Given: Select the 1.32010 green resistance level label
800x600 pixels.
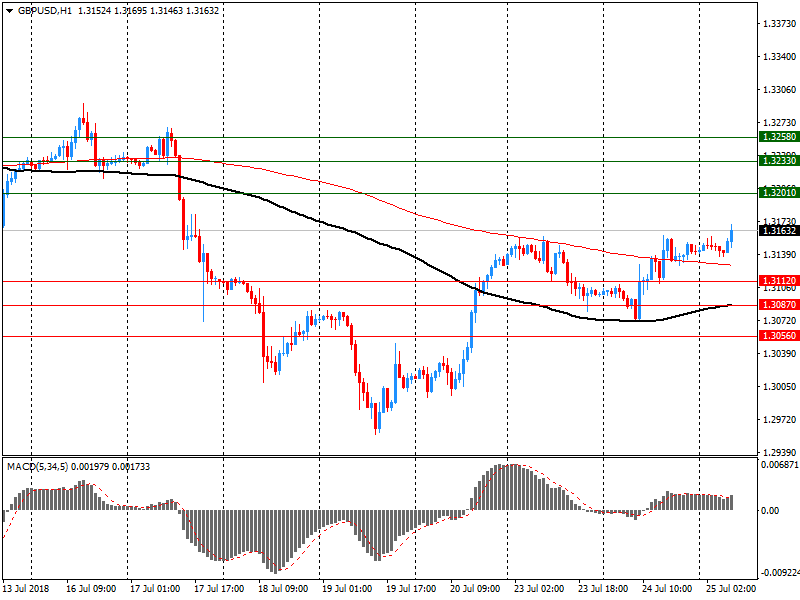Looking at the screenshot, I should [x=779, y=193].
